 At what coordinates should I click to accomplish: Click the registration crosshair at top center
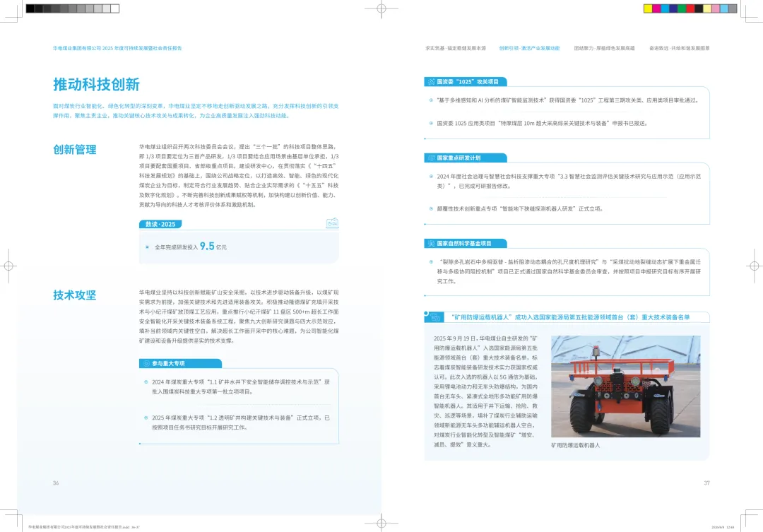(381, 8)
